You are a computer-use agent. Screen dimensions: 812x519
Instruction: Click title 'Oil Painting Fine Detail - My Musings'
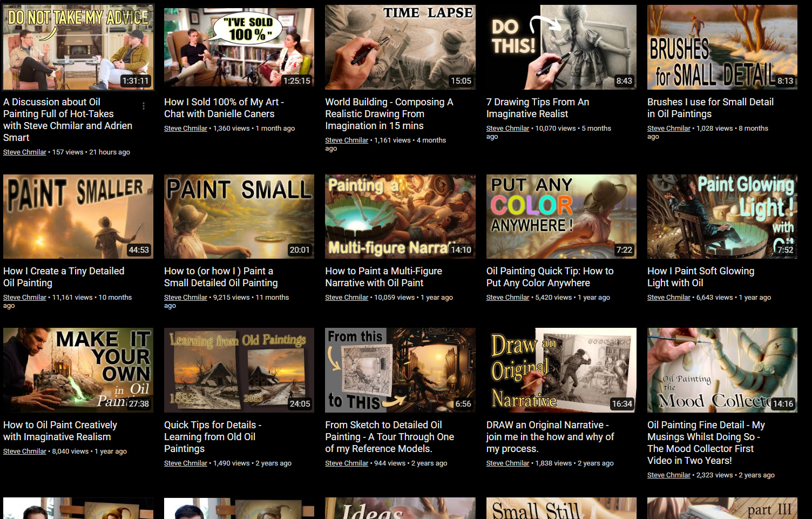click(706, 443)
